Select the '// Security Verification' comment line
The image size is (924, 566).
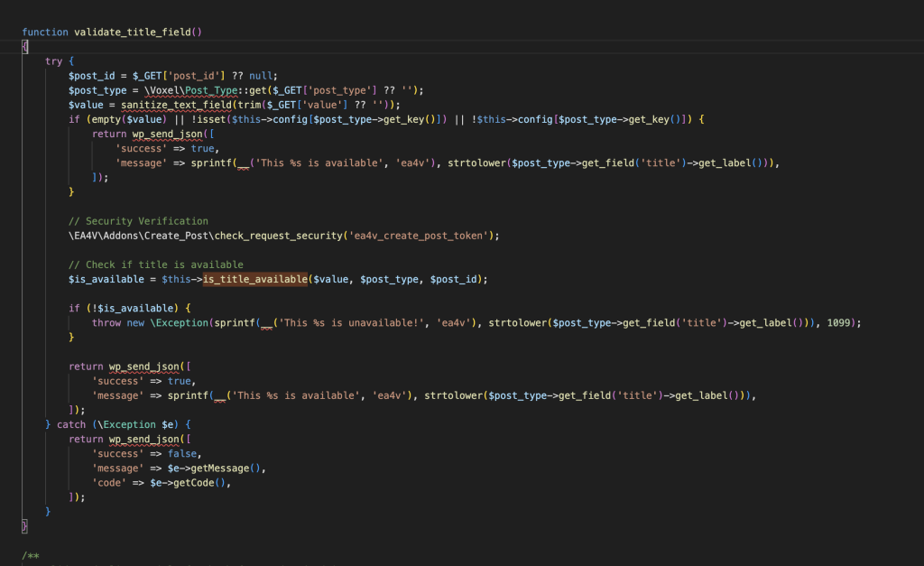click(x=138, y=221)
